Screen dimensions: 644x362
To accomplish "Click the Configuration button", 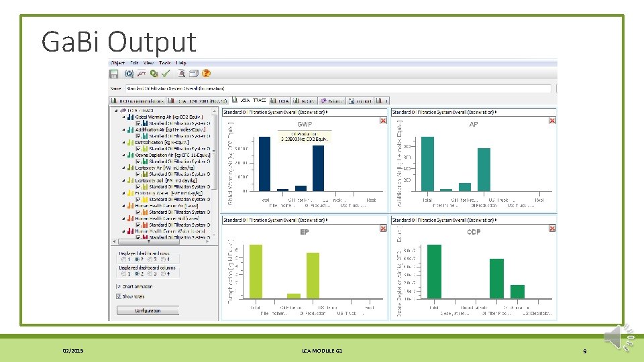I will click(x=148, y=310).
